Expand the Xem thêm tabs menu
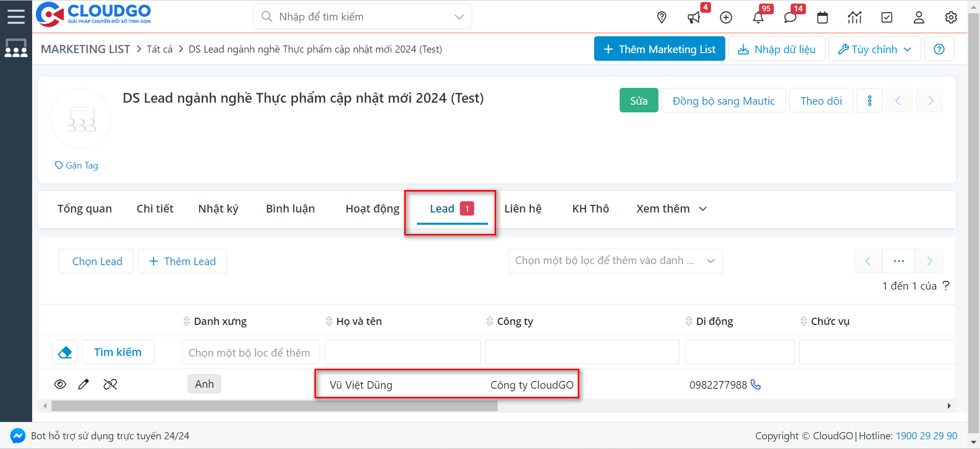Image resolution: width=980 pixels, height=449 pixels. pos(671,208)
